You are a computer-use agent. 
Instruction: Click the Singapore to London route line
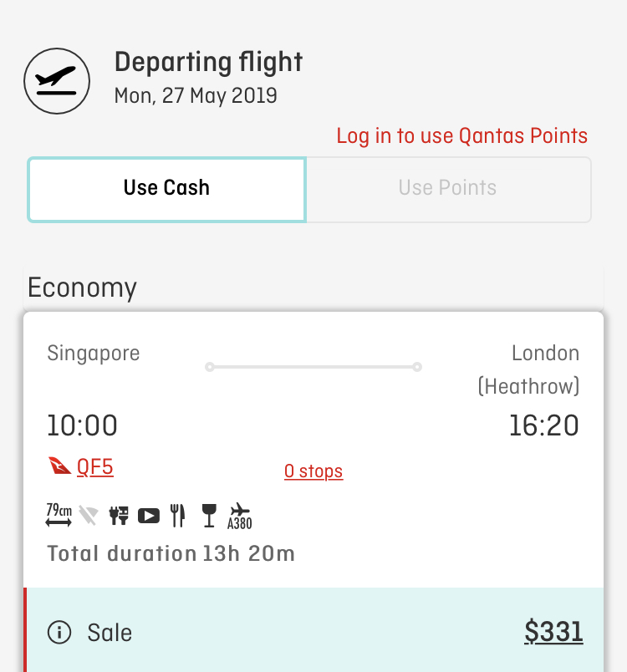pyautogui.click(x=313, y=367)
